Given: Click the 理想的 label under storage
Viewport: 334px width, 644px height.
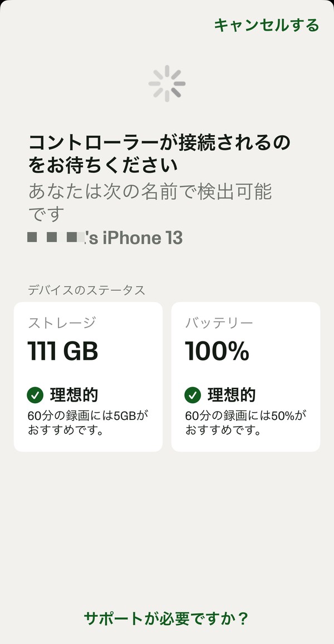Looking at the screenshot, I should [74, 395].
